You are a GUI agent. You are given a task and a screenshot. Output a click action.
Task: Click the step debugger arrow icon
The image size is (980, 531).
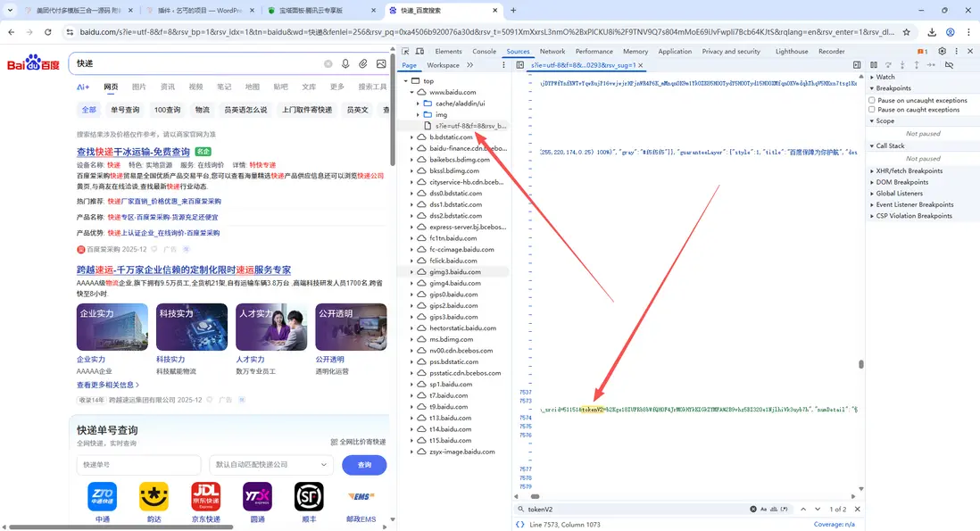coord(931,65)
